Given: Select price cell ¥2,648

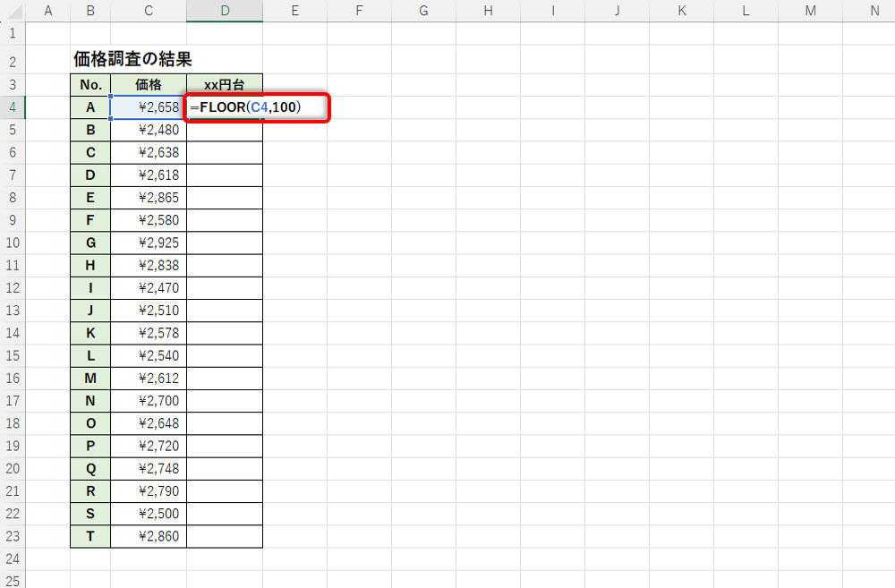Looking at the screenshot, I should tap(149, 423).
